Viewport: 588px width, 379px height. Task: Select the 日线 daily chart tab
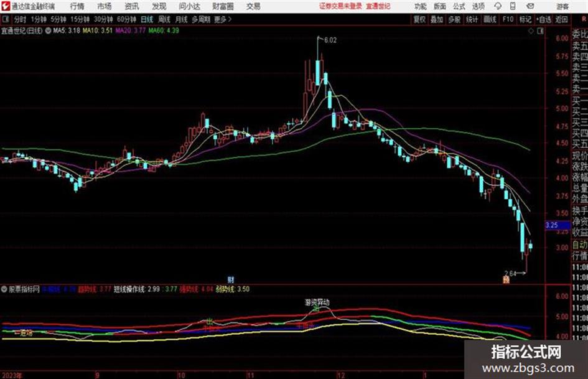[147, 19]
